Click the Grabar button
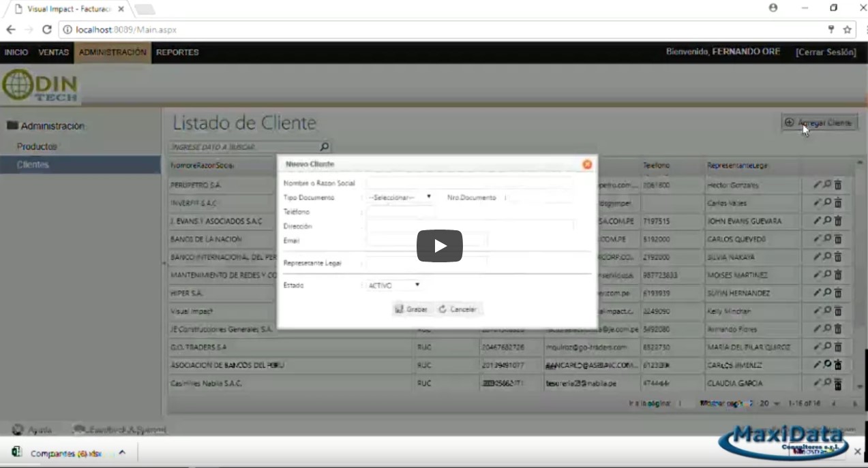The height and width of the screenshot is (468, 868). pyautogui.click(x=411, y=309)
